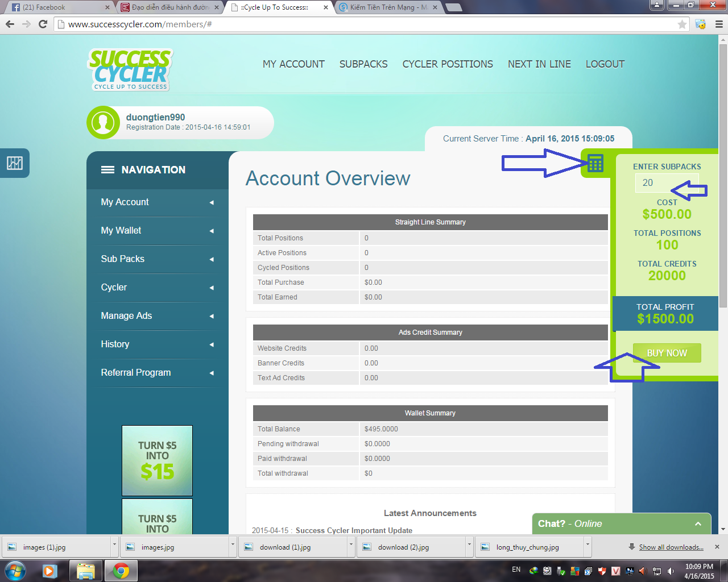Click the Show all downloads link

click(671, 547)
